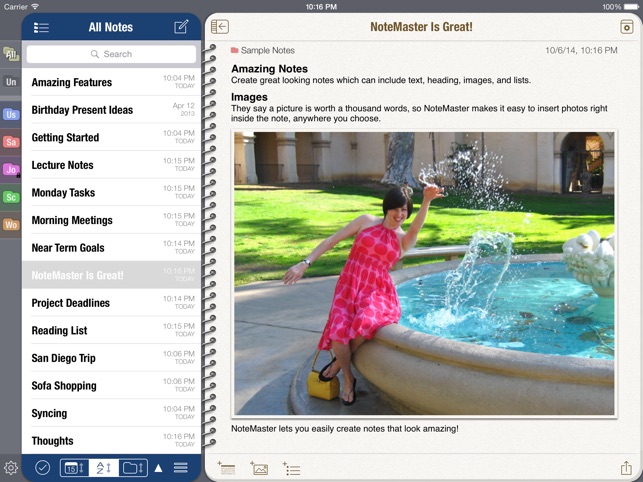Open the "Monday Tasks" note
The width and height of the screenshot is (643, 482).
coord(111,192)
